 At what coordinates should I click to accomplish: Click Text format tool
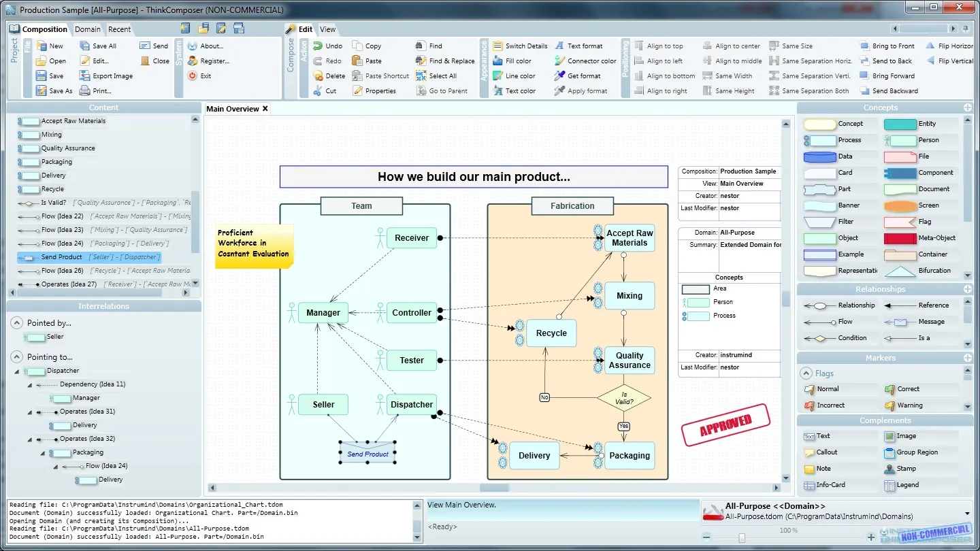pos(578,46)
